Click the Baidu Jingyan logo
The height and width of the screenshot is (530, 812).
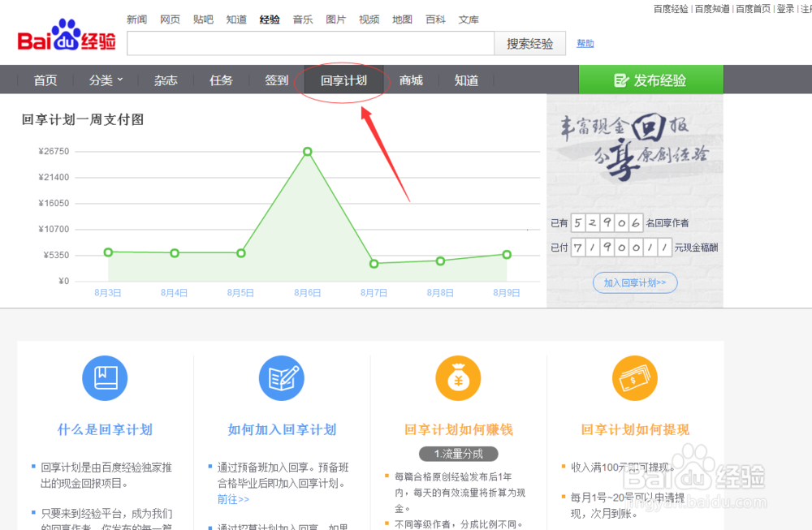tap(67, 35)
